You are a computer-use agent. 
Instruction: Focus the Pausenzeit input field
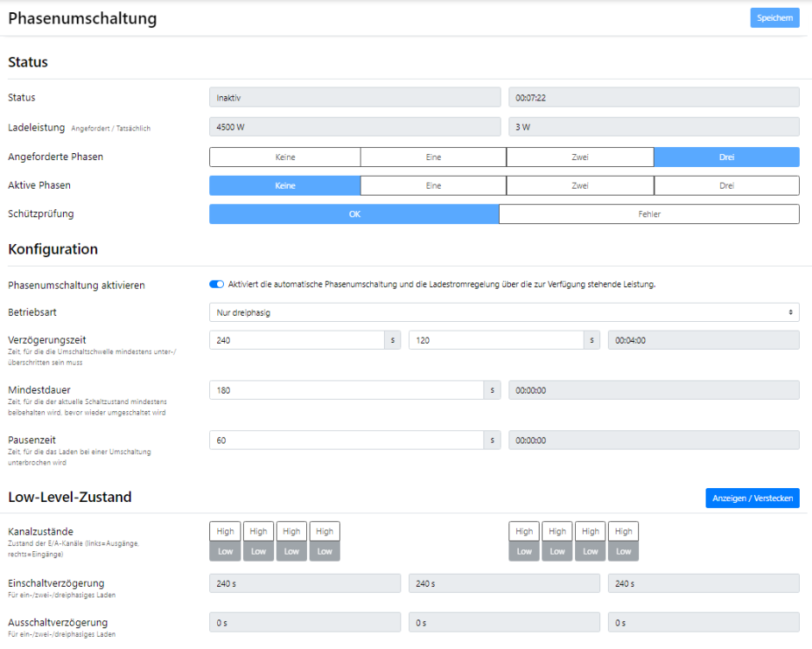(x=346, y=440)
